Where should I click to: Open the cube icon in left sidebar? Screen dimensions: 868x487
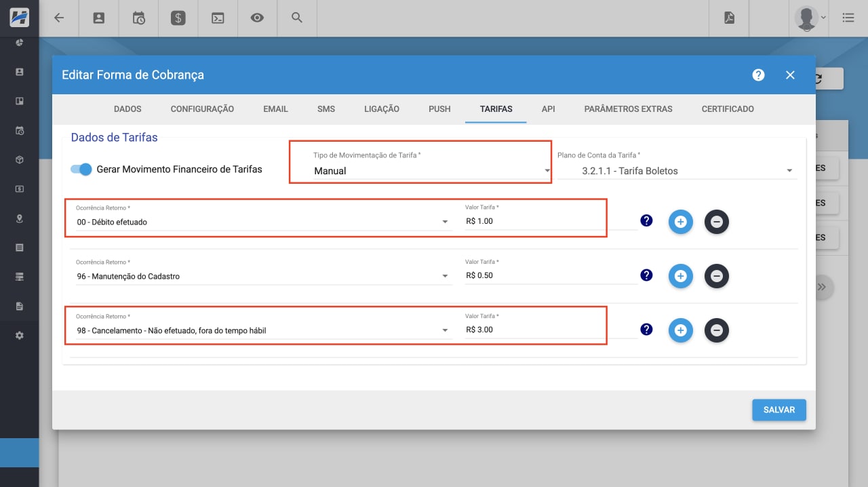20,160
